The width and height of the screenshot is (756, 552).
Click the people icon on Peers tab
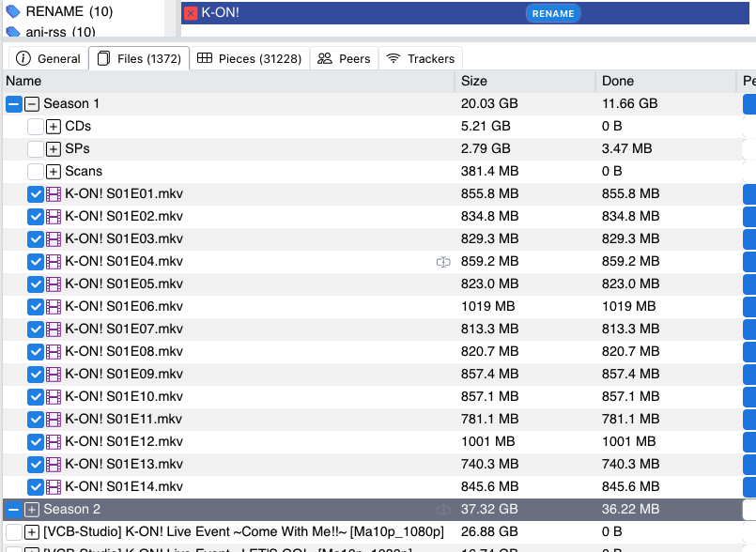pos(325,58)
